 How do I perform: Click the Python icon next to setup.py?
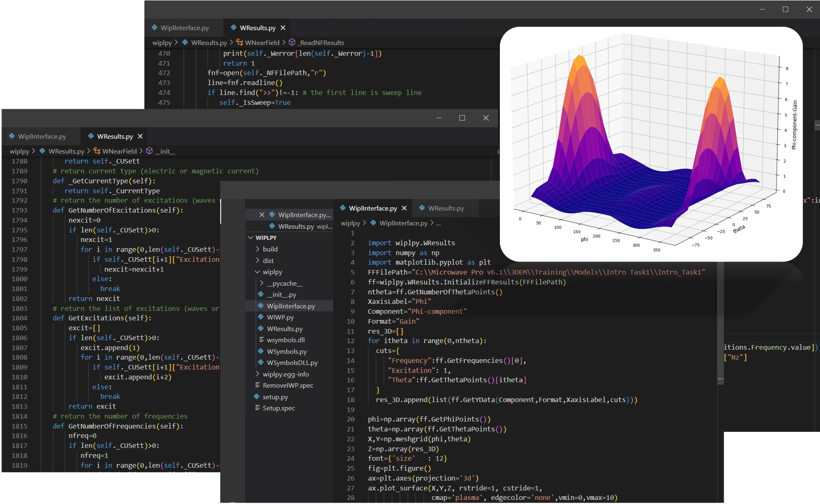pos(257,397)
